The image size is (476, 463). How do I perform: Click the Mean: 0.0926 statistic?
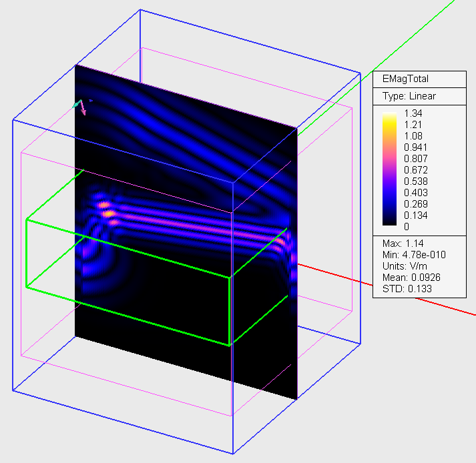411,278
